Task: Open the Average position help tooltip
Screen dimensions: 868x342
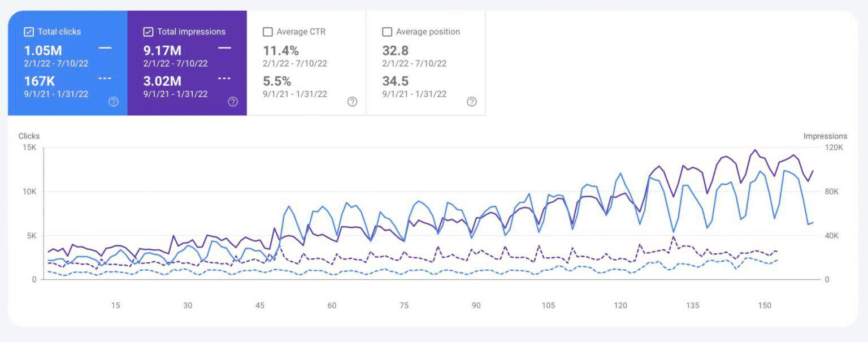Action: (472, 102)
